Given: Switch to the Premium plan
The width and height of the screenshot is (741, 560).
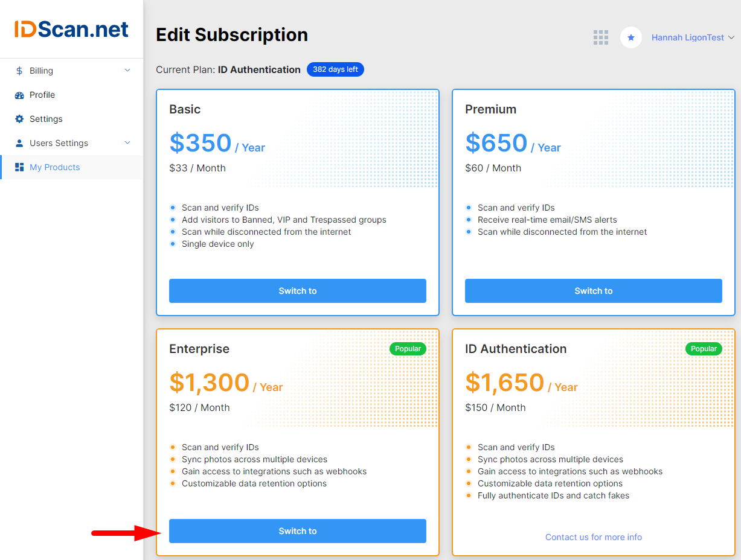Looking at the screenshot, I should point(594,291).
